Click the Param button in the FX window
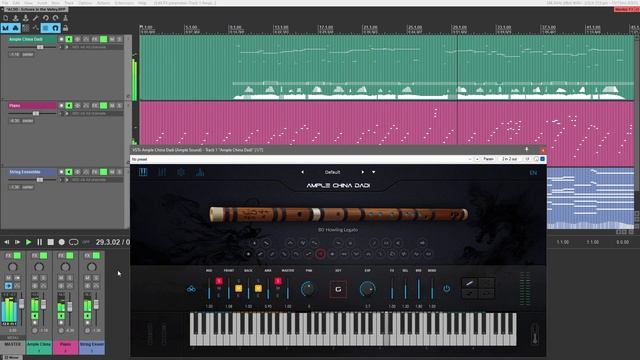The image size is (640, 360). (488, 159)
